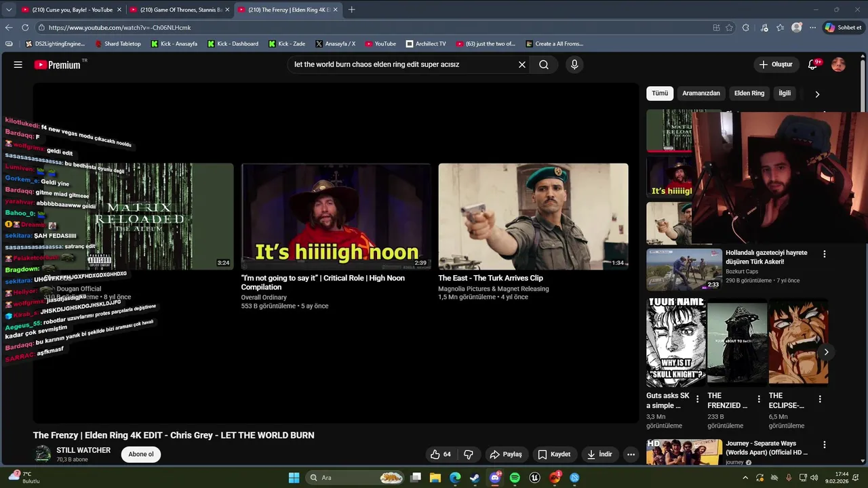868x488 pixels.
Task: Share the video via Paylaş
Action: click(507, 454)
